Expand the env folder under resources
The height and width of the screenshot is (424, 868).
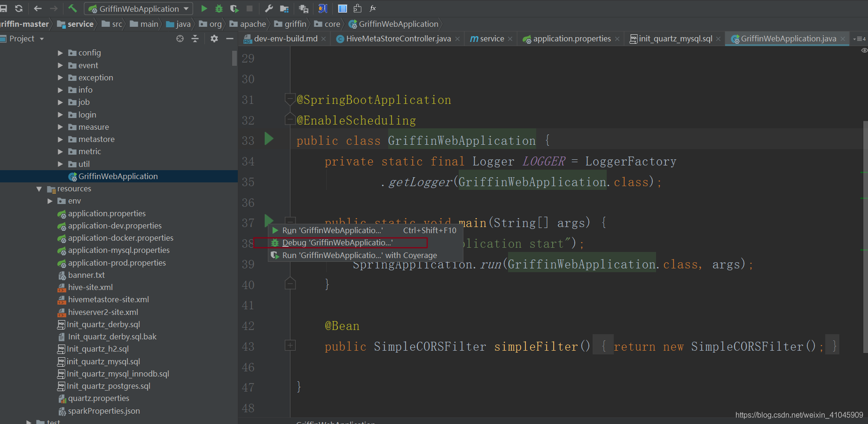50,201
